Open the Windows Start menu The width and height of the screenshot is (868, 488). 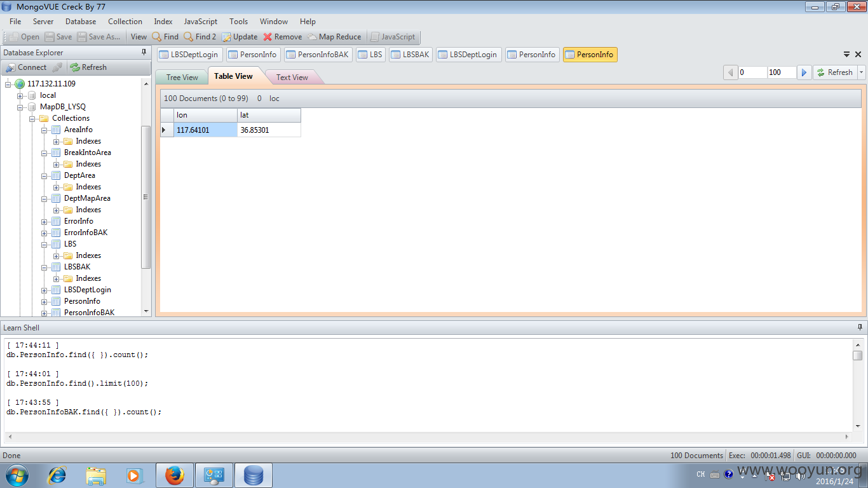pyautogui.click(x=17, y=475)
